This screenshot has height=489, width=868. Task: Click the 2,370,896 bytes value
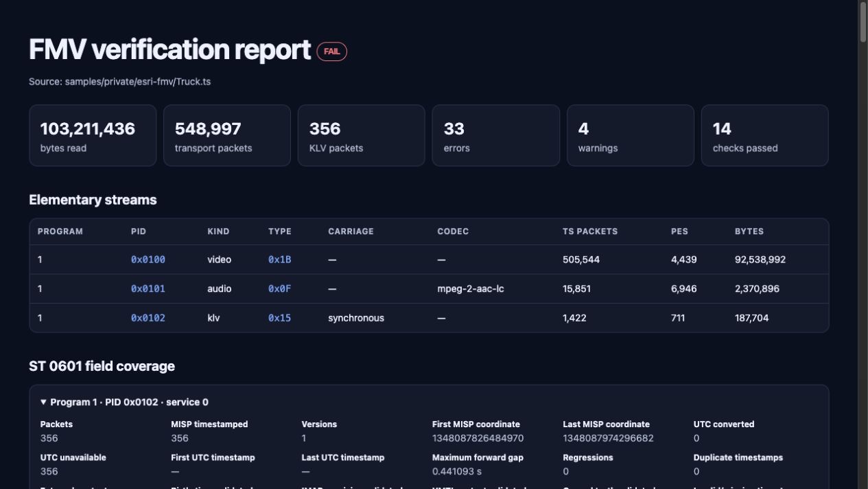tap(757, 288)
